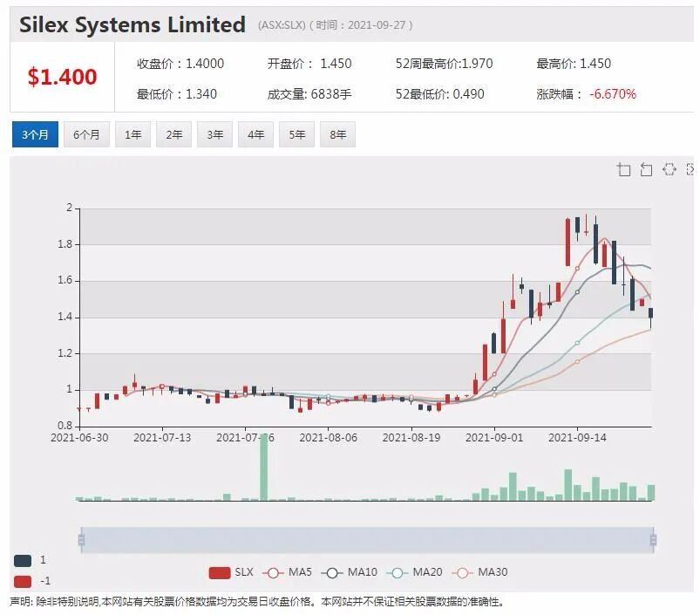The image size is (700, 615).
Task: Click the (ASX:SLX) ticker text
Action: click(282, 25)
